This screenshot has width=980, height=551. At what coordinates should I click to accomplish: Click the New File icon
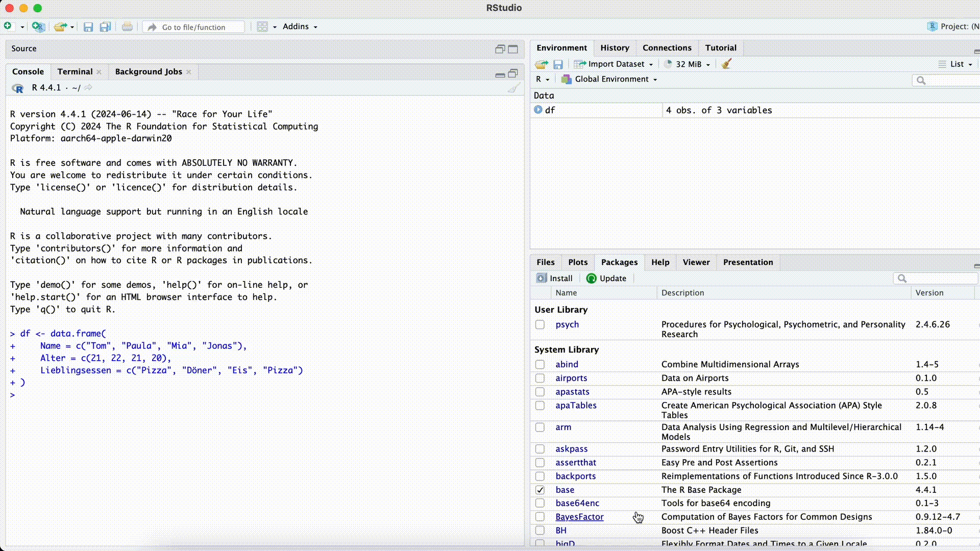(x=8, y=27)
